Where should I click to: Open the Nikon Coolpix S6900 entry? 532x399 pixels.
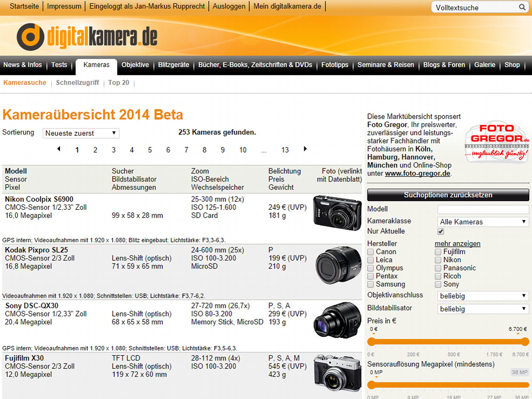[39, 199]
